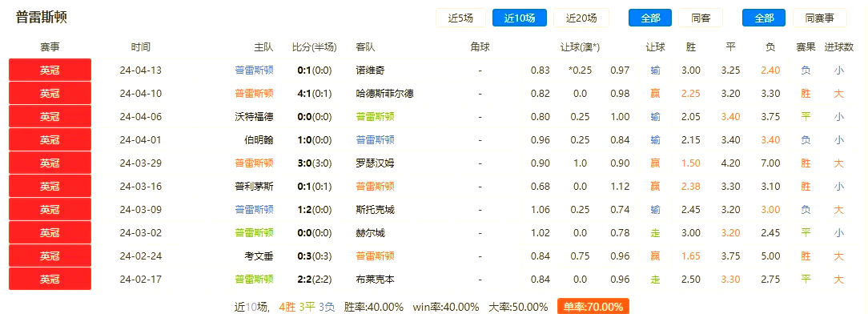Click 赛果 column header
Screen dimensions: 868x314
(806, 47)
